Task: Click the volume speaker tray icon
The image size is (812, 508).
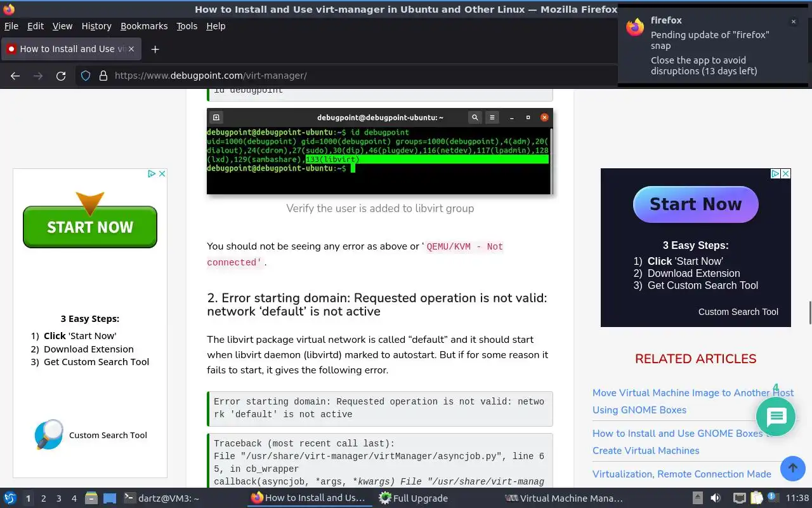Action: click(716, 498)
